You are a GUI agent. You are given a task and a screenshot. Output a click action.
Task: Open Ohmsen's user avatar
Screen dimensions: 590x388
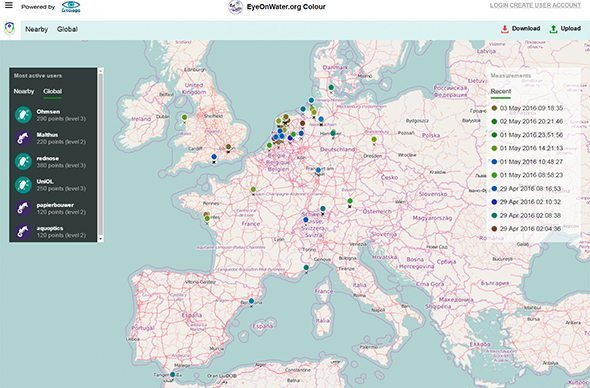tap(23, 115)
